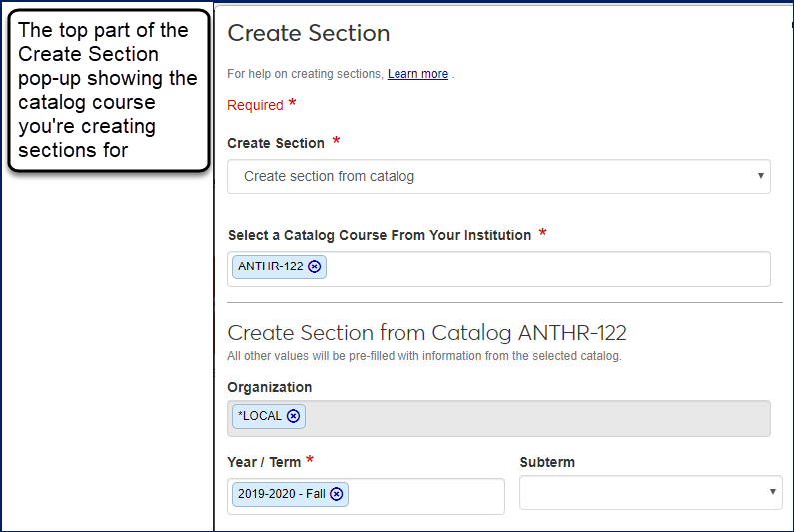Screen dimensions: 794x532
Task: Click the Create Section from Catalog ANTHR-122 heading
Action: click(426, 332)
